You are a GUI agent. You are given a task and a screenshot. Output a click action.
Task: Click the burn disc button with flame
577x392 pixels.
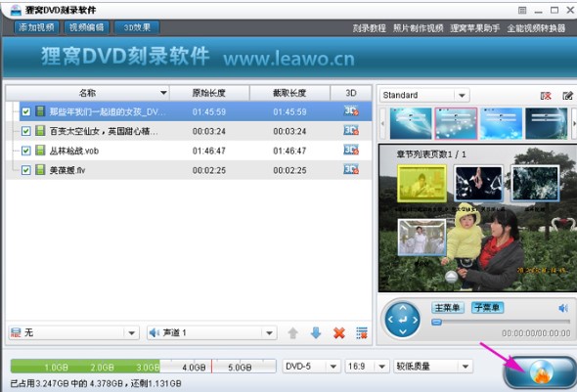pos(540,372)
